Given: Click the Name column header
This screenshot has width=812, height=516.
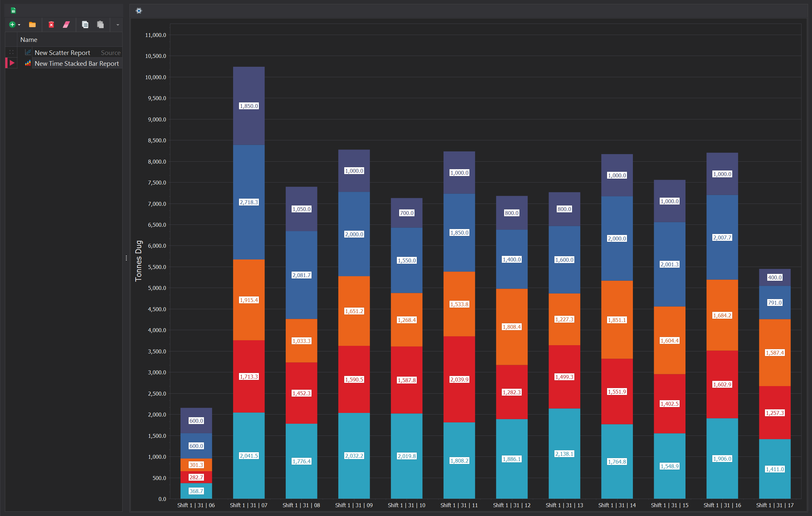Looking at the screenshot, I should pyautogui.click(x=29, y=40).
